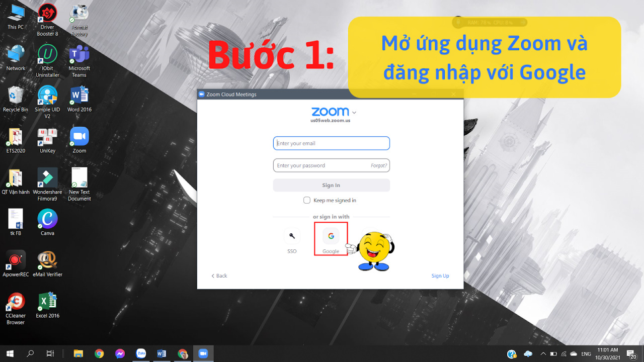Open the Zoom desktop icon
The width and height of the screenshot is (644, 362).
pos(78,136)
